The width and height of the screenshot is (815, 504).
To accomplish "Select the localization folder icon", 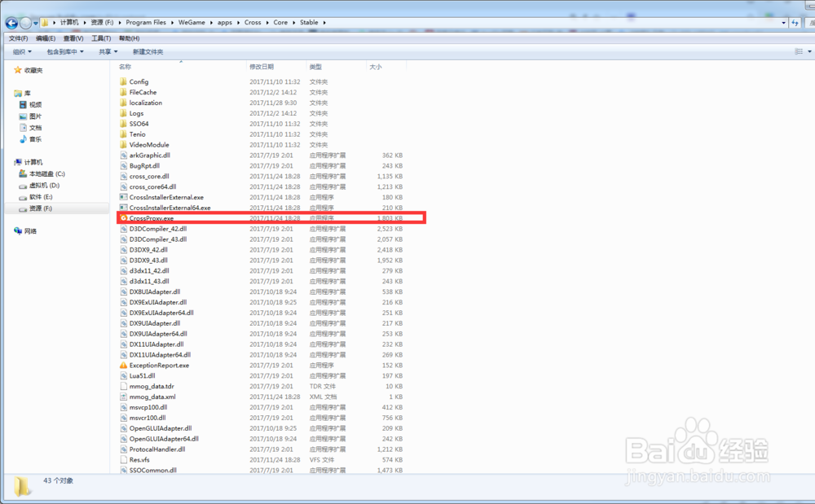I will point(123,103).
